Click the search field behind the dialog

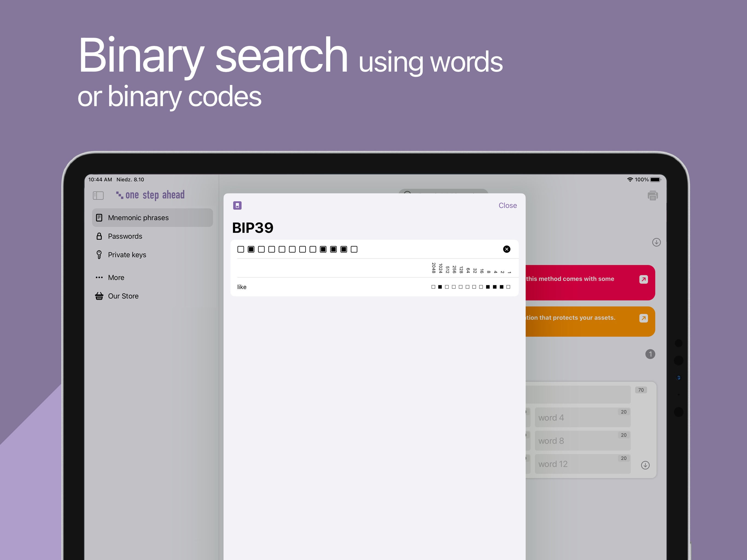click(443, 191)
